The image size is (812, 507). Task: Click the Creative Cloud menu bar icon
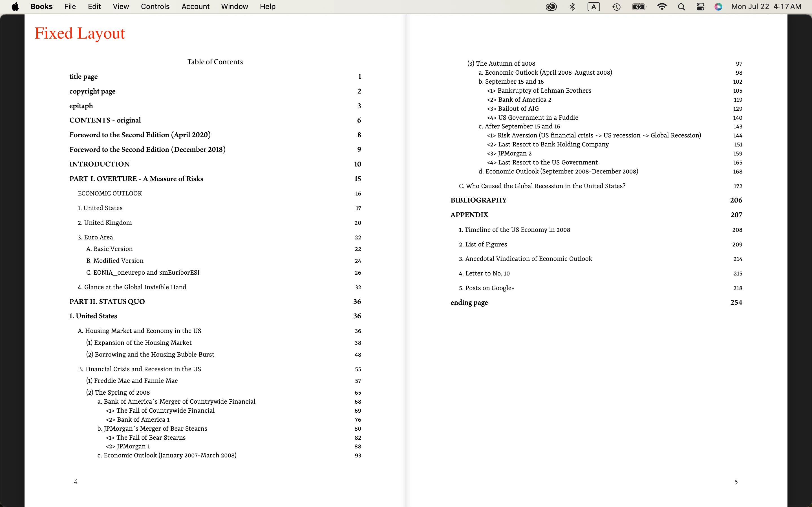coord(551,7)
